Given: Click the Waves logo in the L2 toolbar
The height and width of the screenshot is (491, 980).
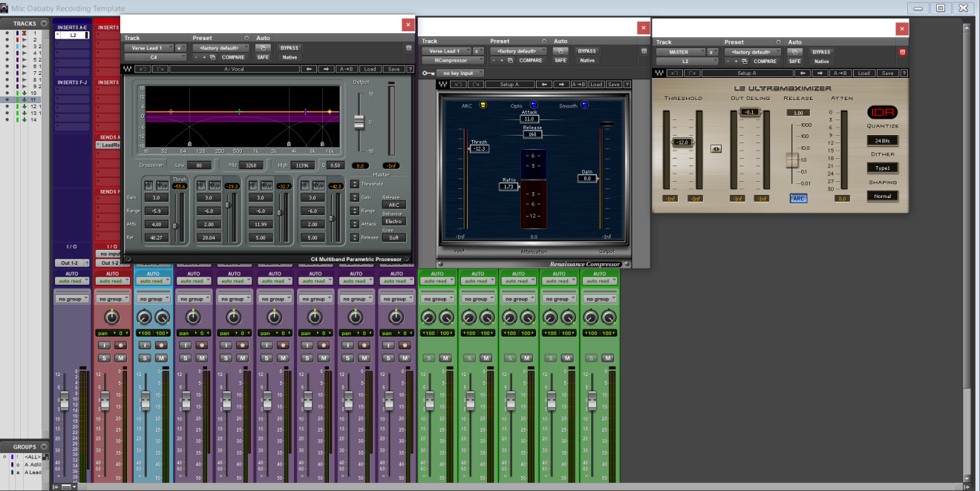Looking at the screenshot, I should (659, 73).
